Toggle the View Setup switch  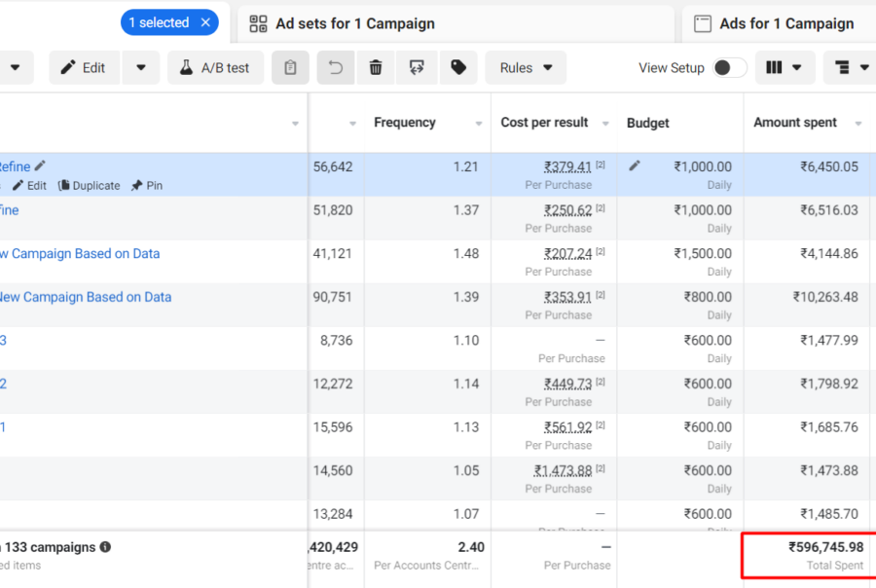coord(730,68)
